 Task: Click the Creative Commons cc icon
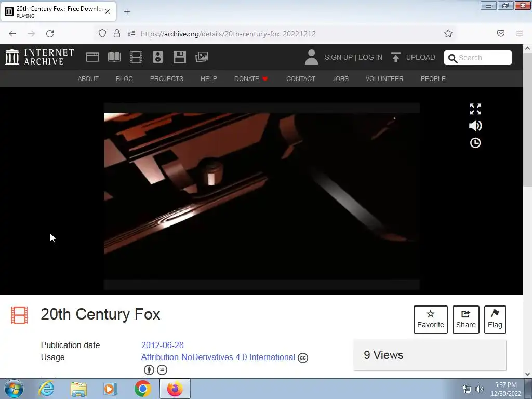[x=303, y=357]
